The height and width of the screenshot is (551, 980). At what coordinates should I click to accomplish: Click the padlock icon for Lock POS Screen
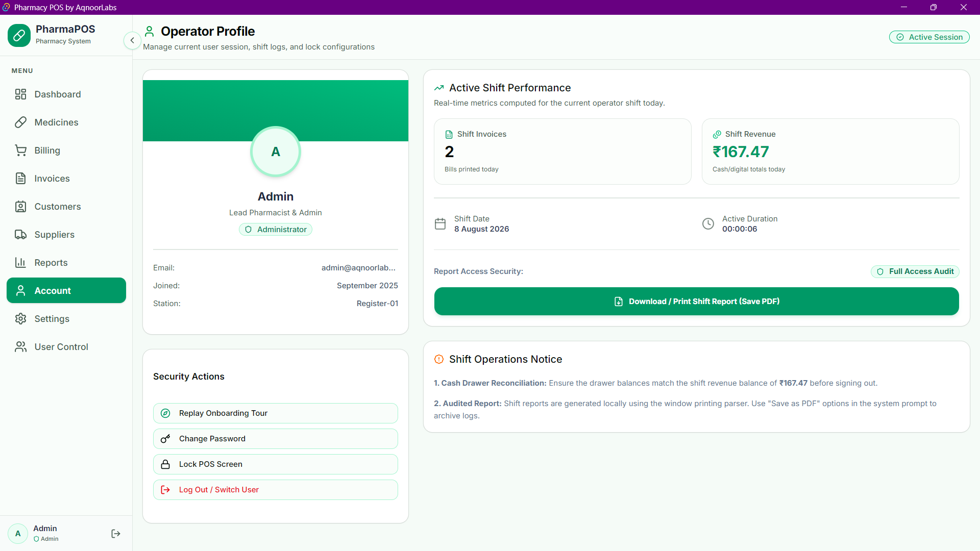tap(165, 464)
